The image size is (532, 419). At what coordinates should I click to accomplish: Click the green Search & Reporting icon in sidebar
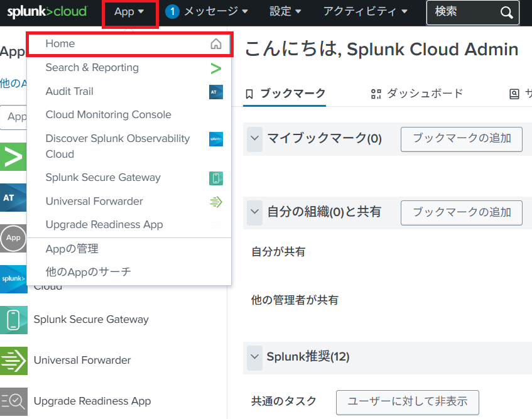click(x=13, y=157)
